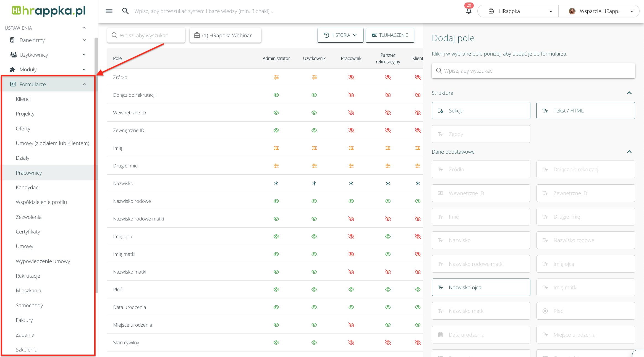Click settings sliders icon for Imię Pracownik
This screenshot has height=357, width=644.
point(351,148)
